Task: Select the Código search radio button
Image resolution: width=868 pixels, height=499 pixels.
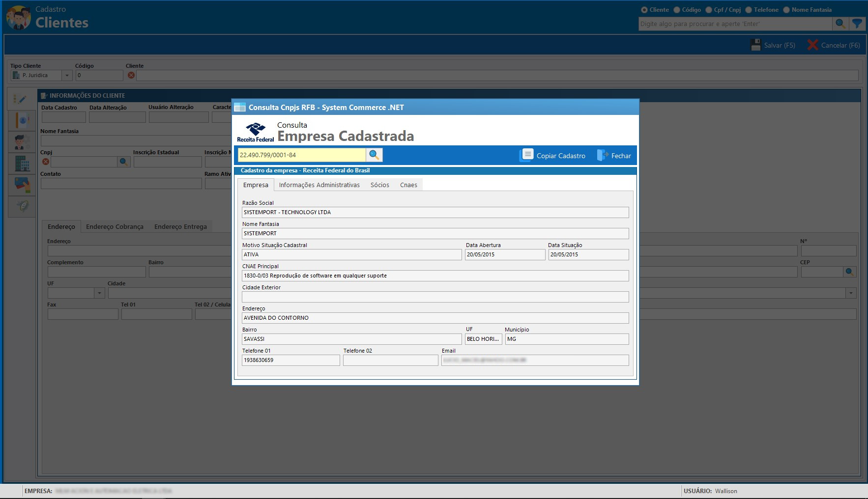Action: [677, 10]
